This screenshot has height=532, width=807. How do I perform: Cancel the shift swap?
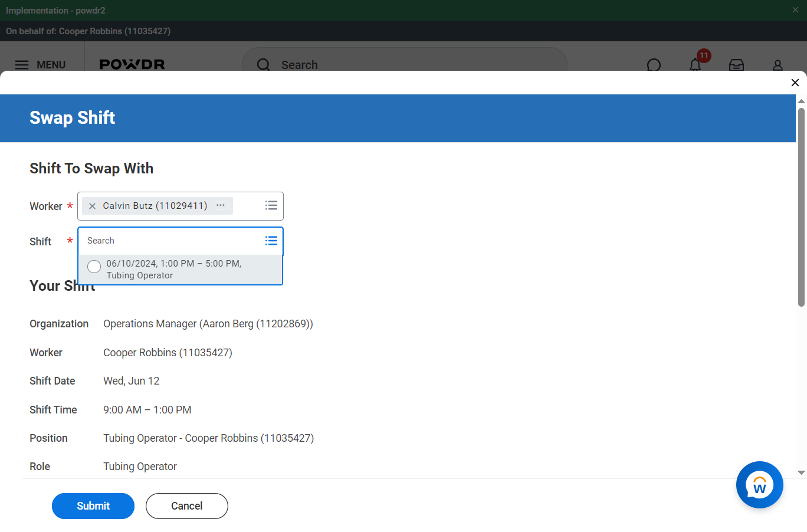(x=187, y=506)
